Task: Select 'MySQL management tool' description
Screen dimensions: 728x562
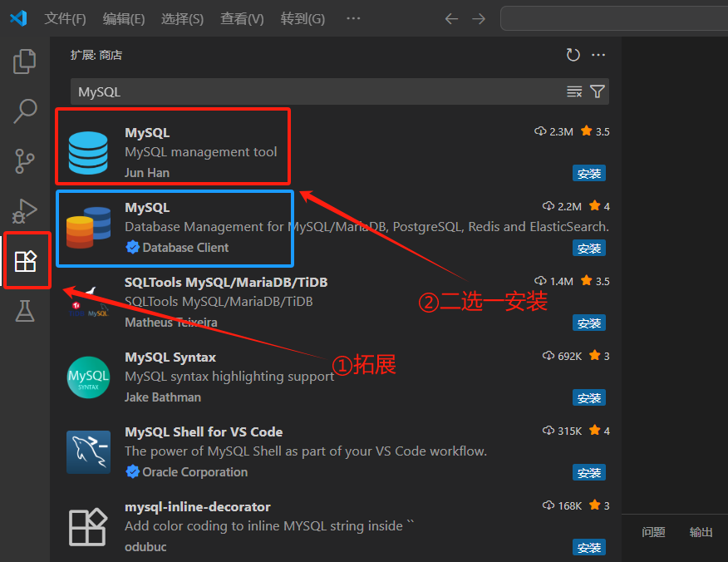Action: 200,152
